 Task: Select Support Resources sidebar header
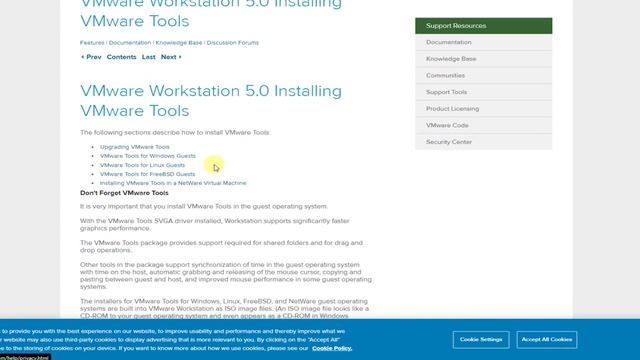pyautogui.click(x=484, y=26)
